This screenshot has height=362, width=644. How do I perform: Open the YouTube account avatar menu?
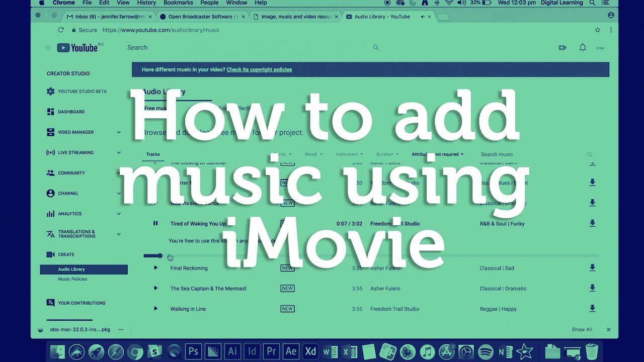(600, 48)
